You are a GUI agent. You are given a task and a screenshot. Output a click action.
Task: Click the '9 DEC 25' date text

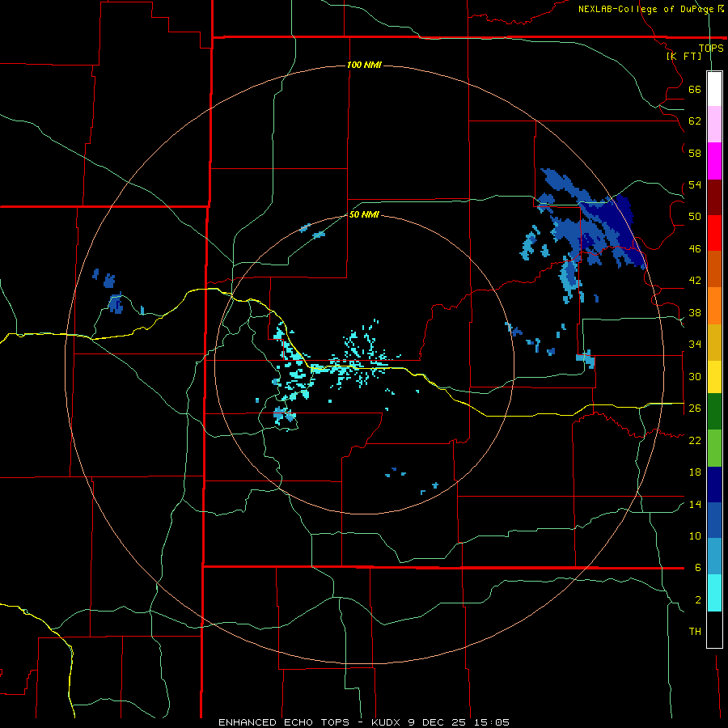(x=438, y=722)
